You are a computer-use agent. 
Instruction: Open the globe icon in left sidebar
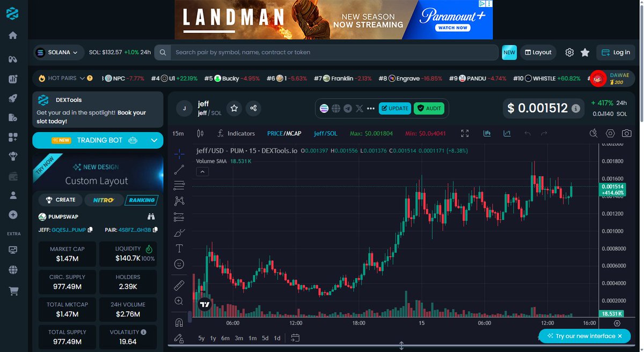pyautogui.click(x=13, y=270)
